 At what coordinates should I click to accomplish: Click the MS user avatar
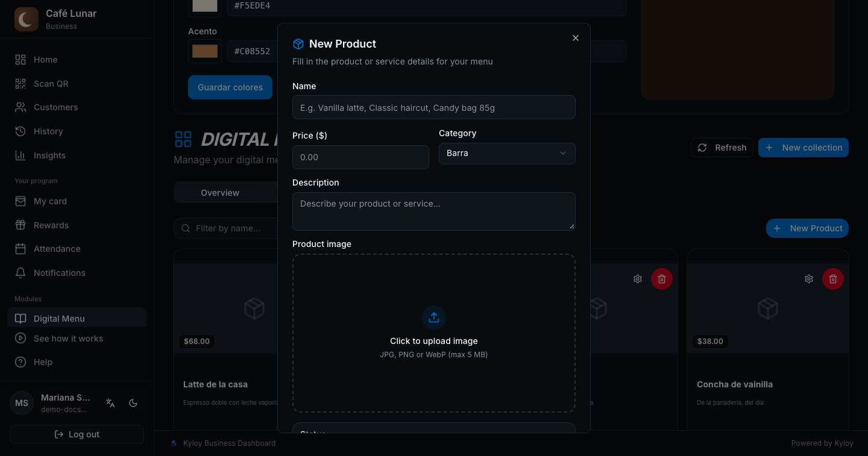22,403
